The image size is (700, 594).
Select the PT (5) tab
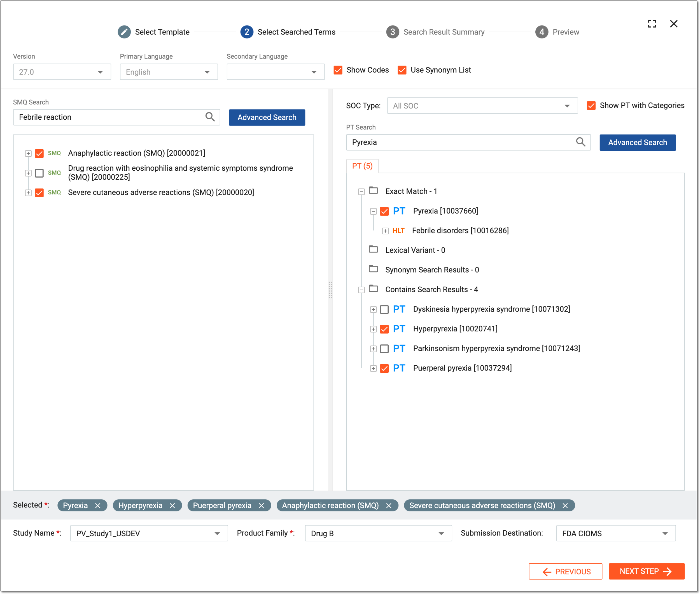click(x=362, y=166)
